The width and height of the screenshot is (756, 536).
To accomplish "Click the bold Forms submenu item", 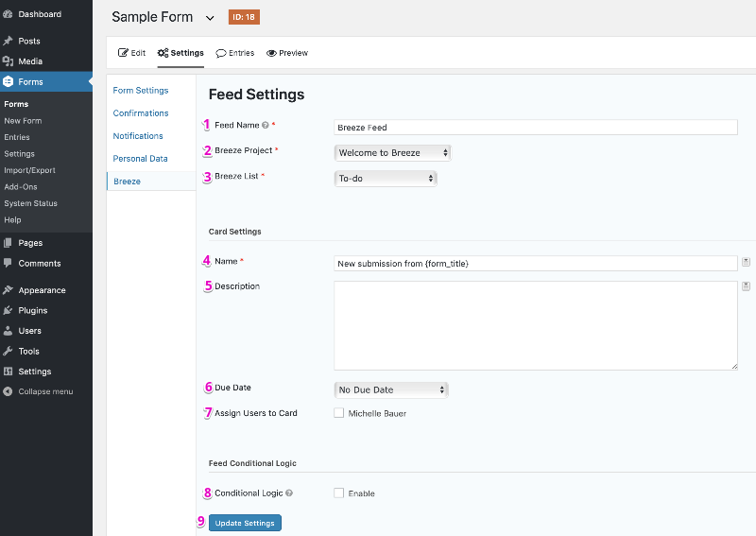I will click(16, 104).
